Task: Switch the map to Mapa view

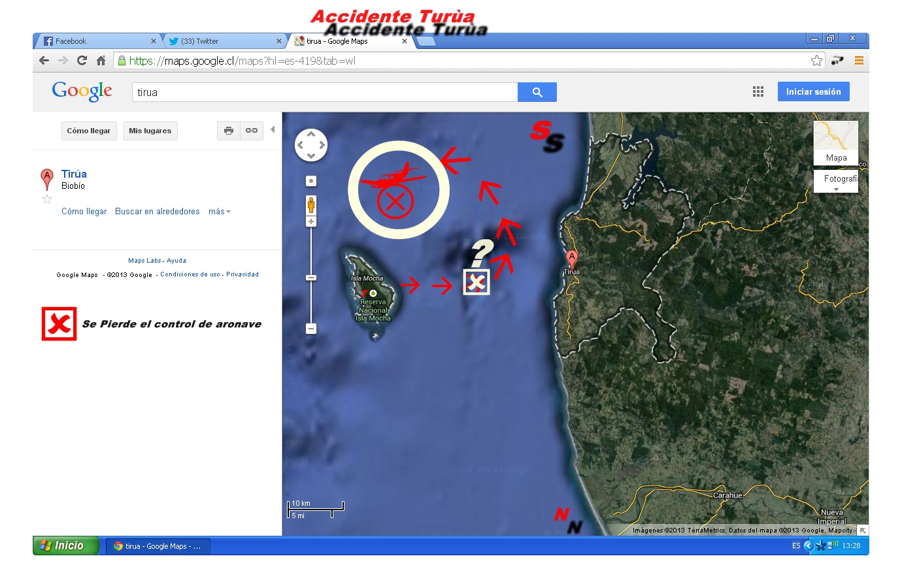Action: [x=836, y=142]
